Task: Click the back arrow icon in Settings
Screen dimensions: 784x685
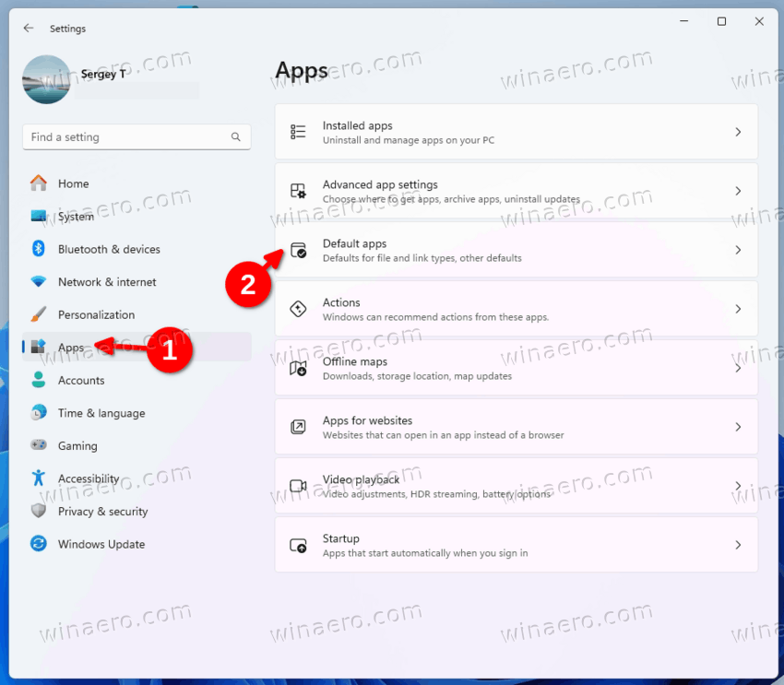Action: (x=29, y=28)
